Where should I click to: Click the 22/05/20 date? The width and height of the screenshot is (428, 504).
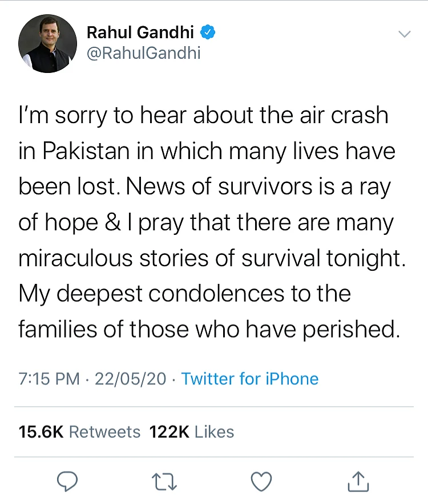[x=130, y=379]
